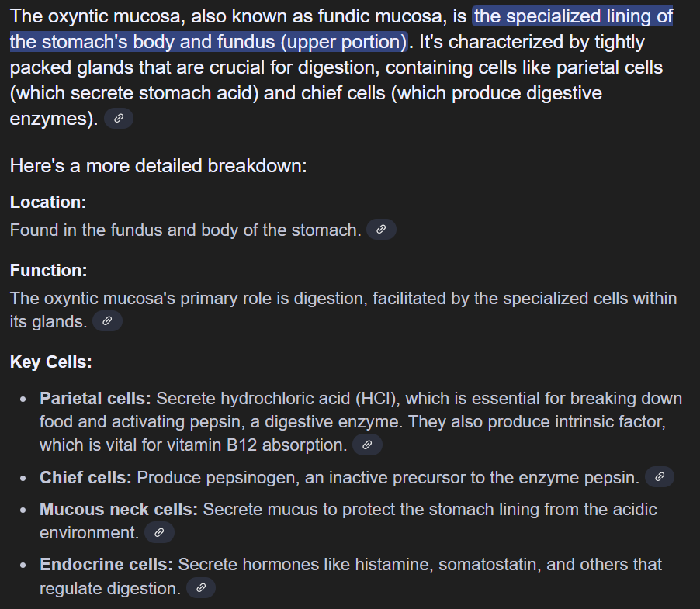Viewport: 700px width, 609px height.
Task: Click the source link icon after "enzymes)."
Action: tap(118, 119)
